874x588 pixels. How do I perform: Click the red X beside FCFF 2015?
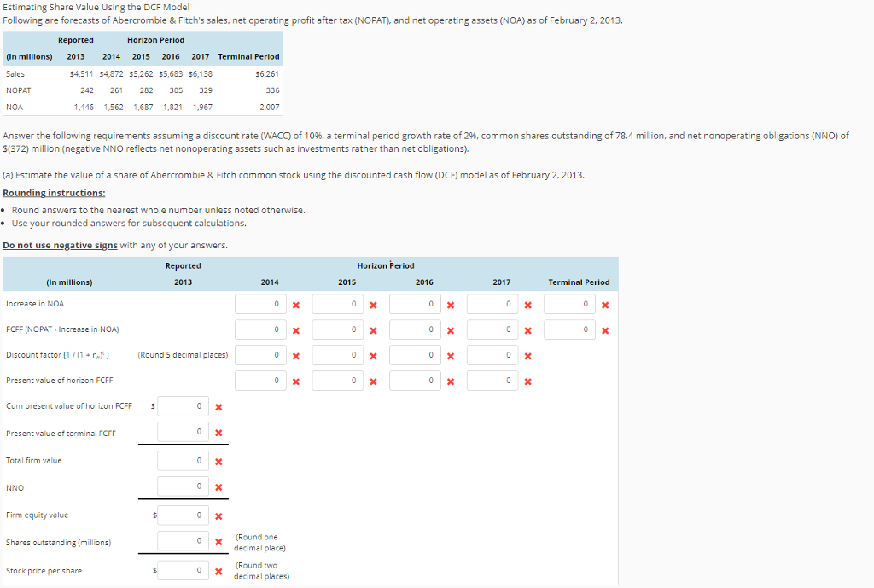click(372, 329)
